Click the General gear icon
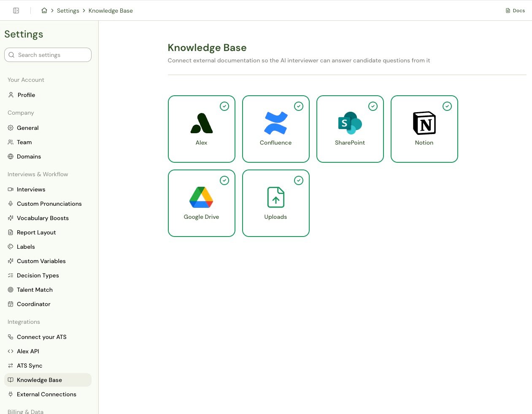This screenshot has width=532, height=414. tap(11, 128)
